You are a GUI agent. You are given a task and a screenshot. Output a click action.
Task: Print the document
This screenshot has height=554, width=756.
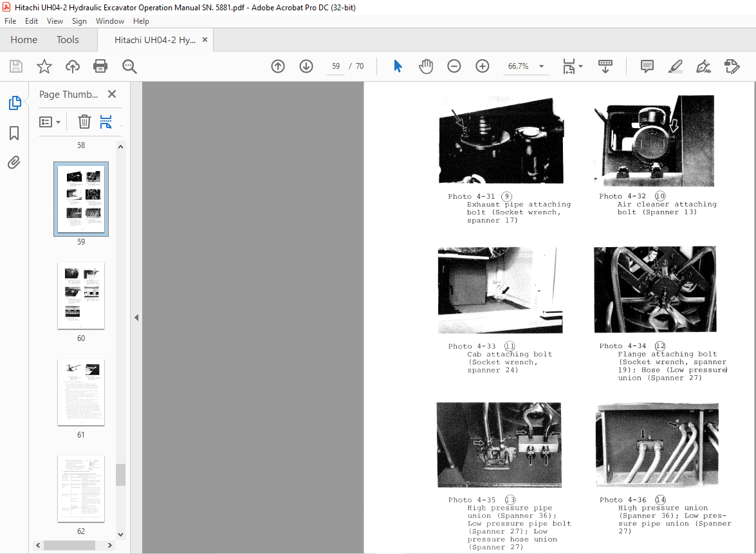point(100,66)
